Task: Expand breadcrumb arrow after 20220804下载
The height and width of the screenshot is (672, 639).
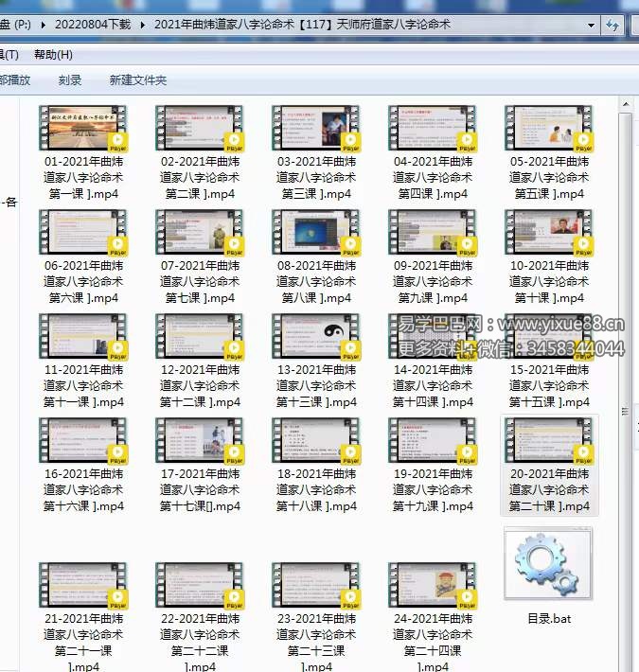Action: pos(142,25)
